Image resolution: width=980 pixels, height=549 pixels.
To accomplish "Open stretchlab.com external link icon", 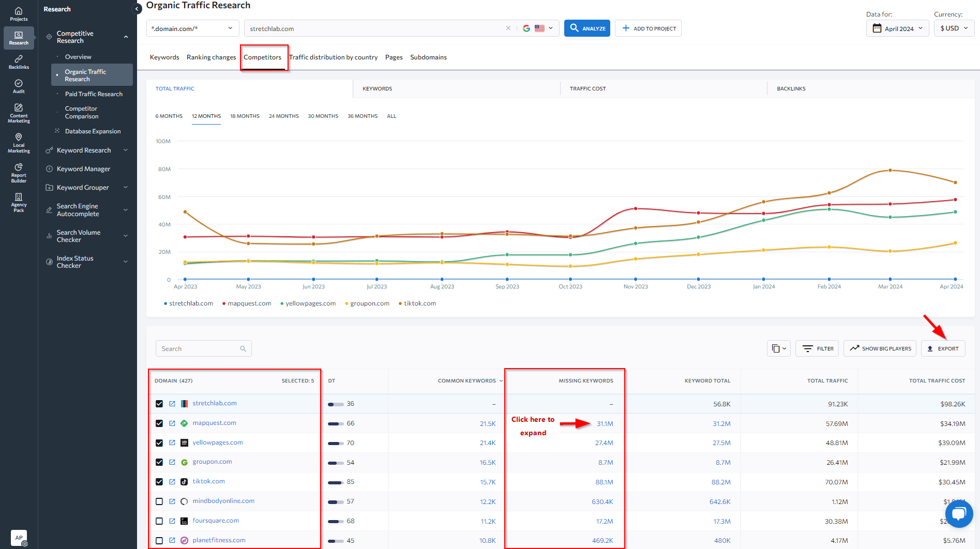I will [x=172, y=404].
